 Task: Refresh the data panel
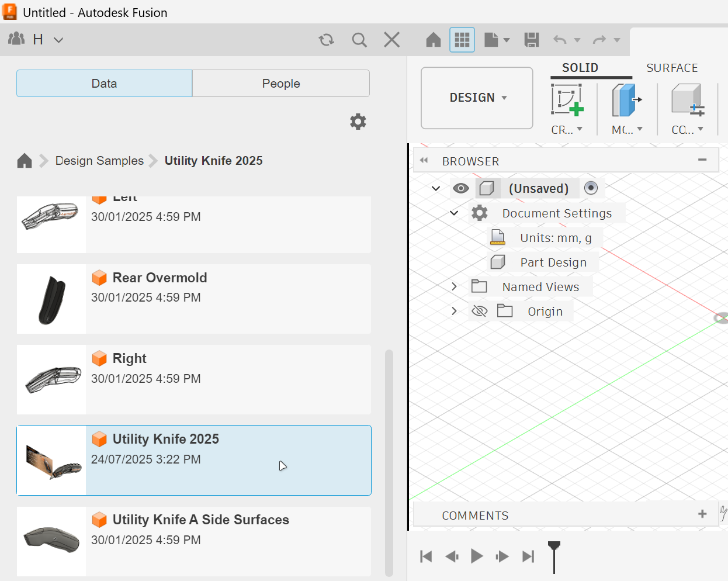(326, 40)
